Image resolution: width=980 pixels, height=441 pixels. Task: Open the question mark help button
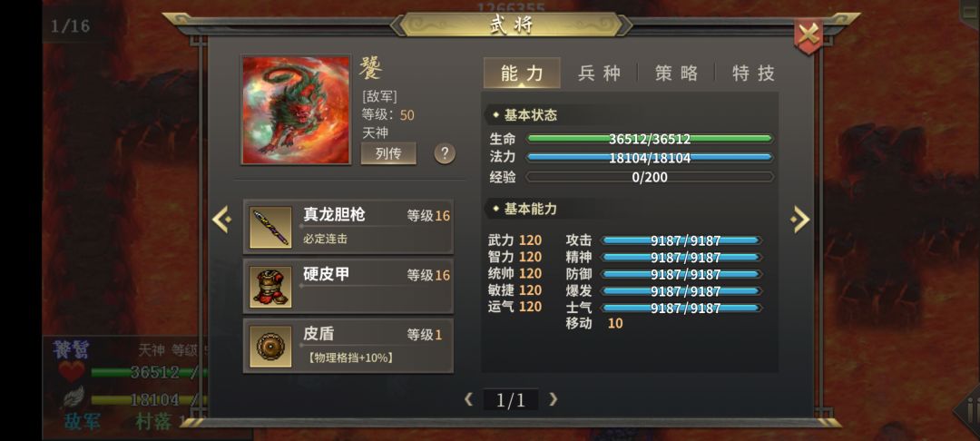(445, 153)
